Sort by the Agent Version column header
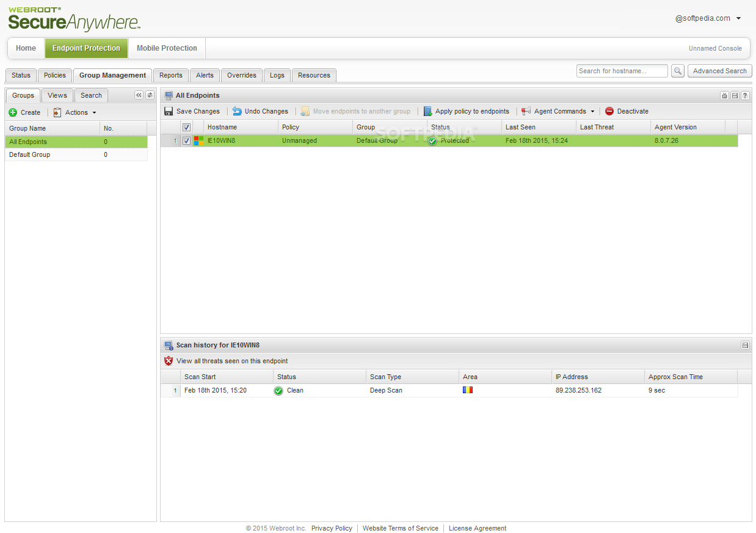Viewport: 756px width, 533px height. pyautogui.click(x=688, y=127)
